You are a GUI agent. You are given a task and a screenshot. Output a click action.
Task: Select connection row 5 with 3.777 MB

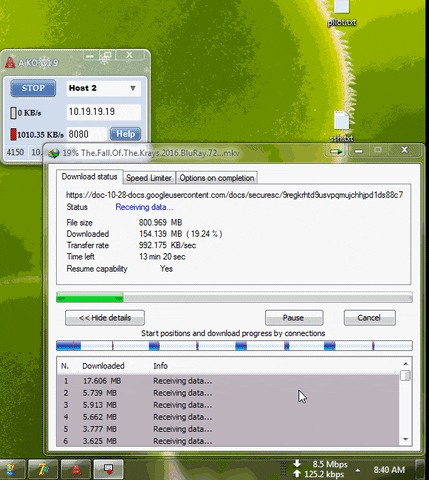(x=228, y=429)
